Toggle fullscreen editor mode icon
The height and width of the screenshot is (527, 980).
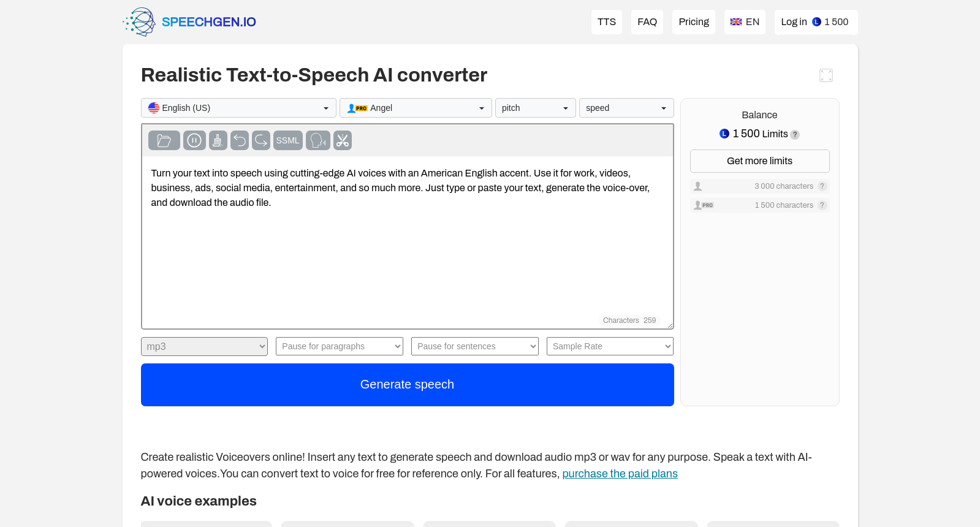pos(826,75)
